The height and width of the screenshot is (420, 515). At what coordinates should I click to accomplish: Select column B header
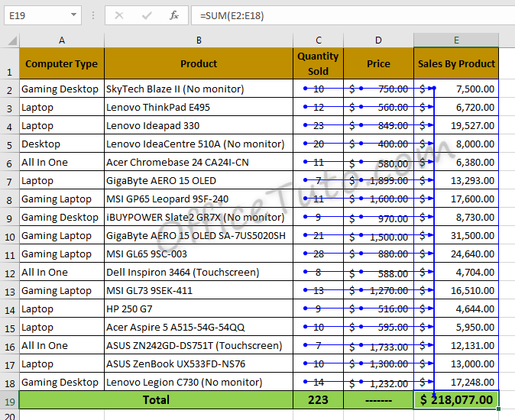pos(199,40)
